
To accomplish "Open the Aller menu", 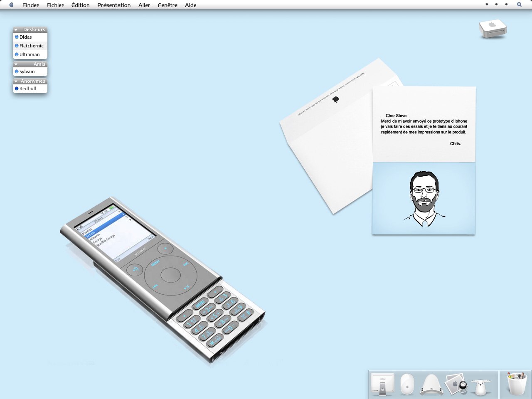I will (x=144, y=5).
